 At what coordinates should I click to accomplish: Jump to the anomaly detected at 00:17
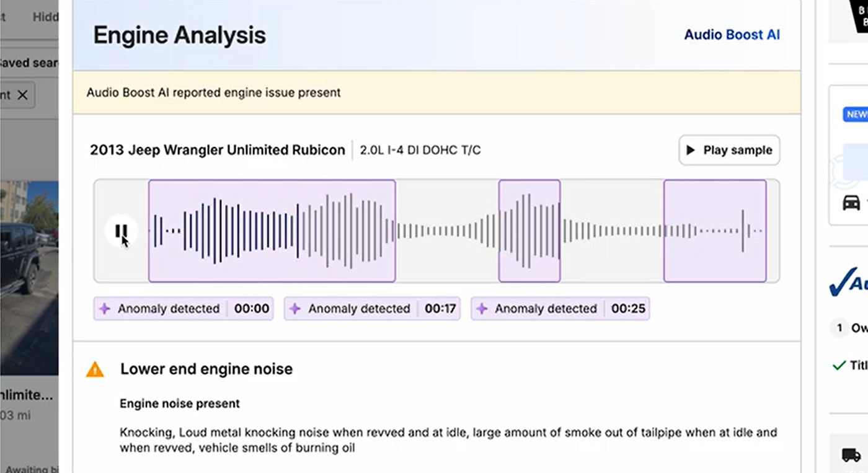point(372,309)
